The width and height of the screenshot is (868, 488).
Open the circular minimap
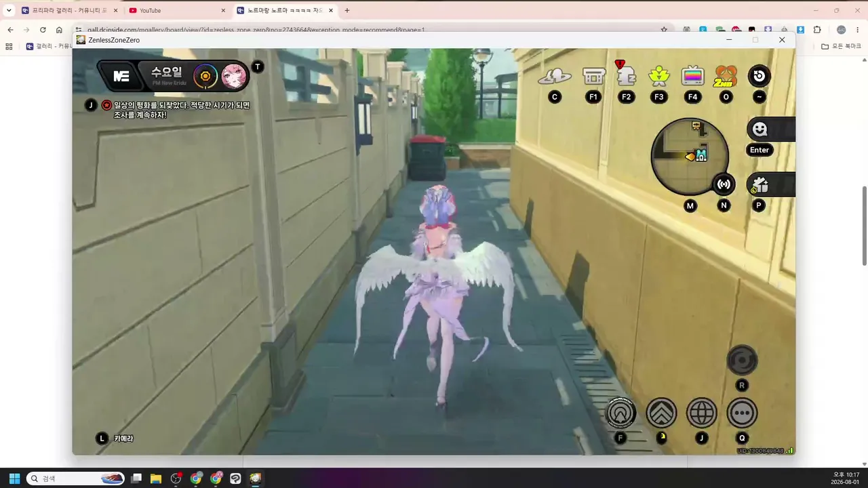tap(689, 157)
